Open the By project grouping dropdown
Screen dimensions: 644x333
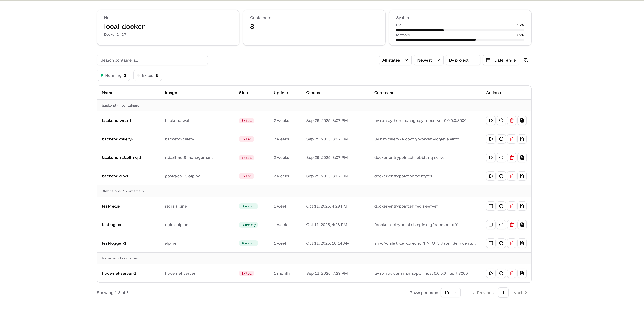(x=463, y=60)
